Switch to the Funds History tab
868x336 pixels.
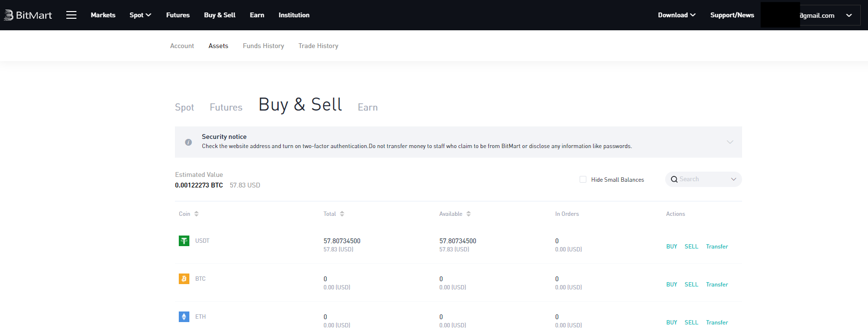(263, 46)
